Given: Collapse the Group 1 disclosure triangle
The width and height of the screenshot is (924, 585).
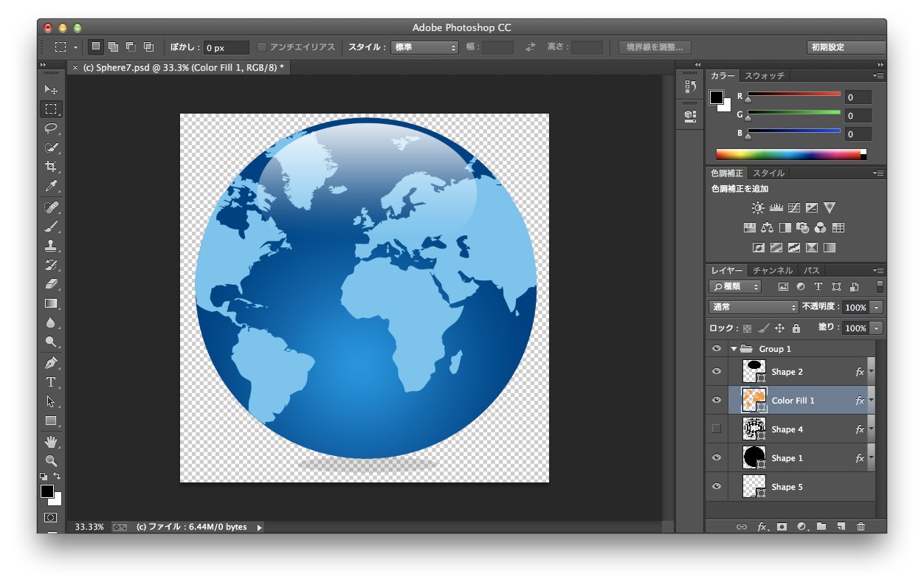Looking at the screenshot, I should click(x=734, y=349).
